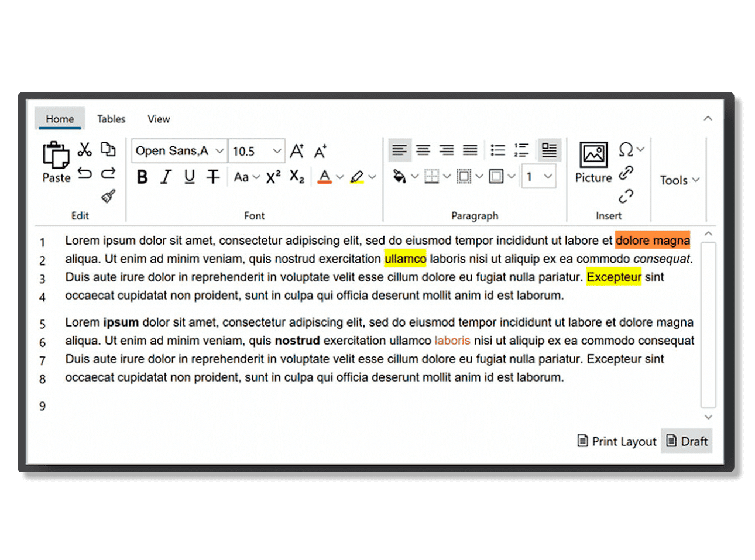Apply subscript formatting

tap(297, 177)
